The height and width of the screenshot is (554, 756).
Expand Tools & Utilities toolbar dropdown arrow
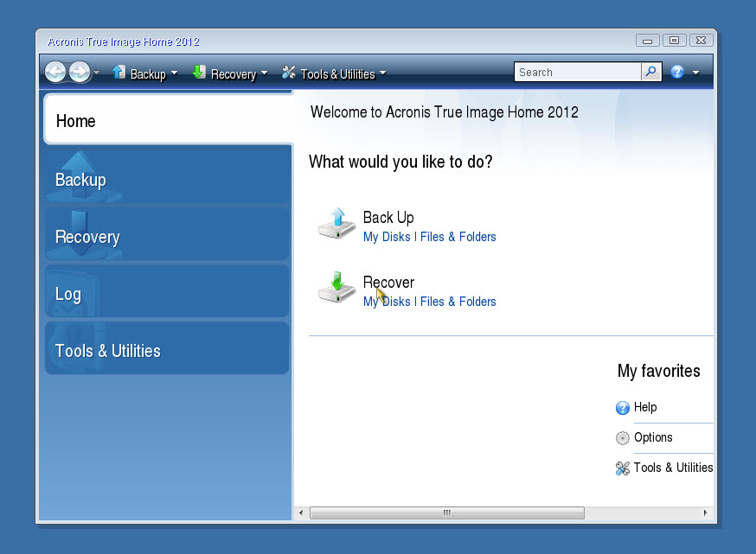point(383,73)
